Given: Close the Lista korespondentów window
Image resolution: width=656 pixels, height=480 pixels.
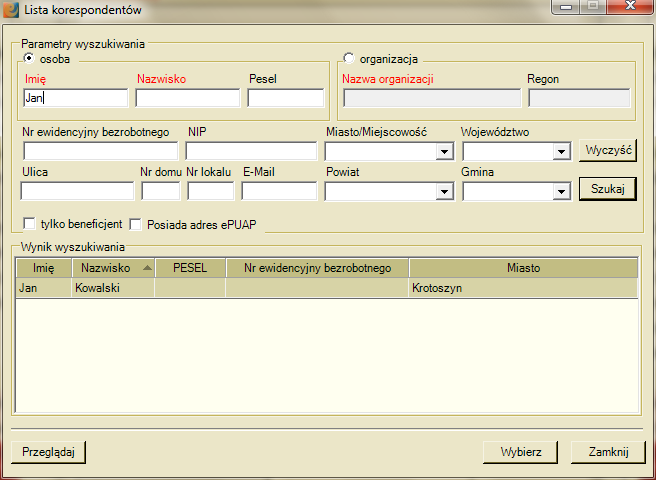Looking at the screenshot, I should point(630,6).
